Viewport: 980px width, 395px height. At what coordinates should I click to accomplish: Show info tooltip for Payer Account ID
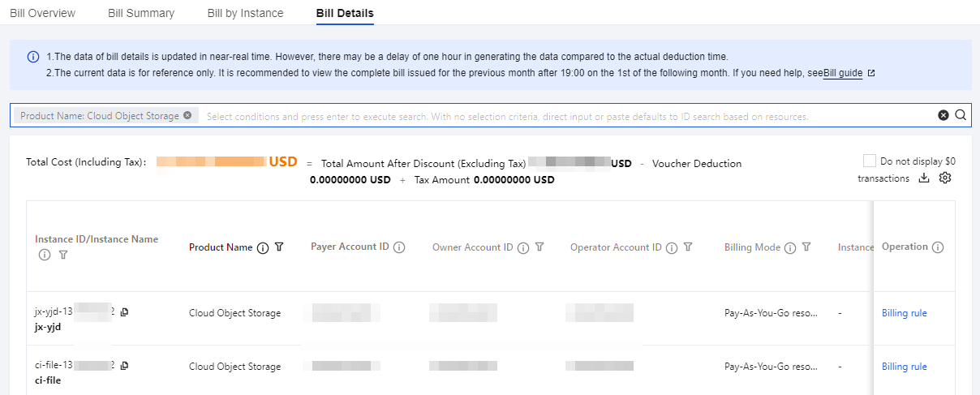point(400,247)
